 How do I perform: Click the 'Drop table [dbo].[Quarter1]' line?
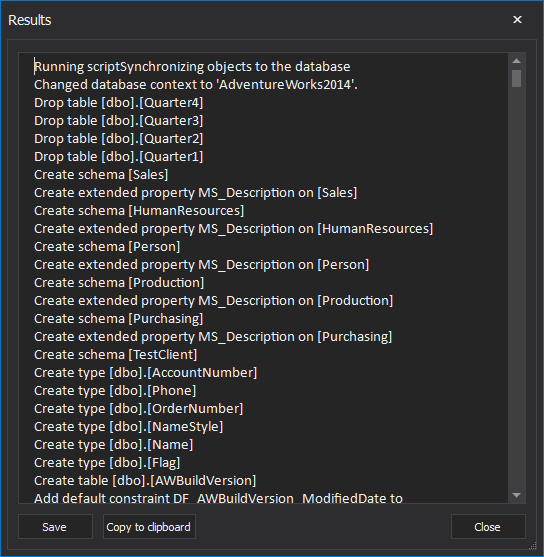tap(119, 157)
